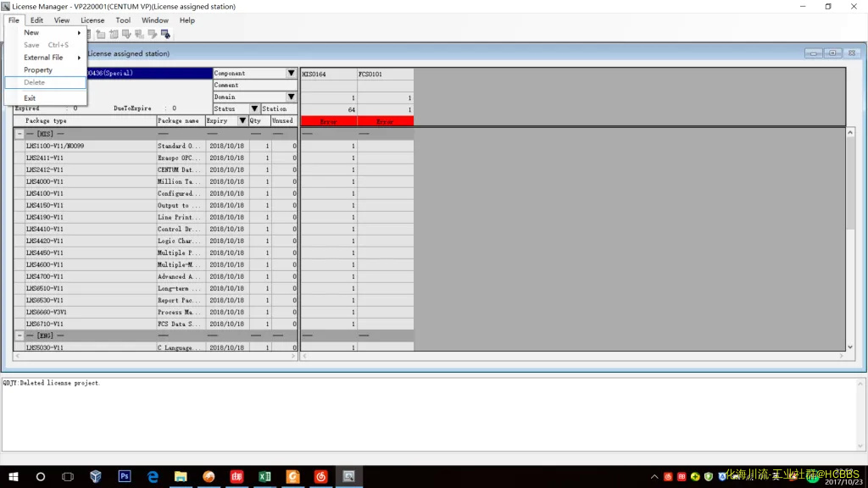The width and height of the screenshot is (868, 488).
Task: Open the Component dropdown arrow
Action: point(292,73)
